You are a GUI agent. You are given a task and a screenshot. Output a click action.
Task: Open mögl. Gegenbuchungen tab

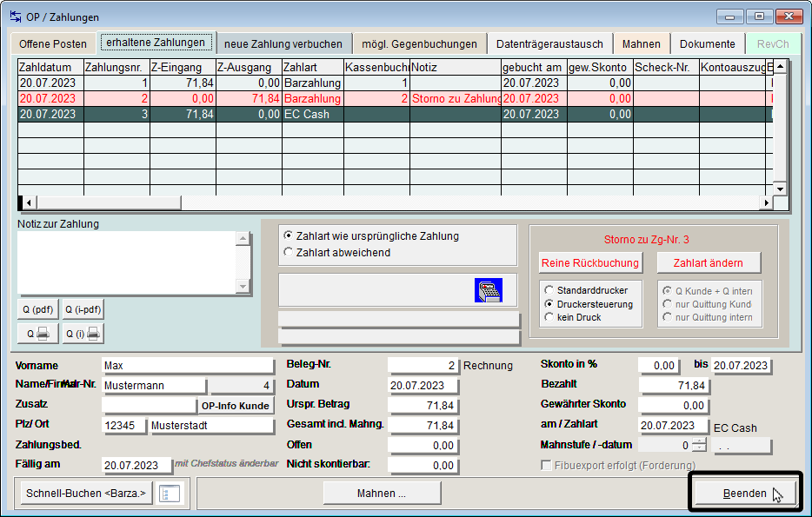(419, 44)
